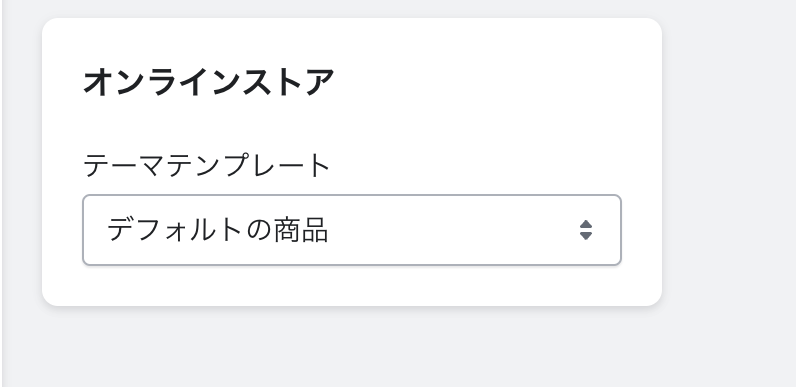This screenshot has height=387, width=796.
Task: Show template options under テーマテンプレート
Action: (x=352, y=230)
